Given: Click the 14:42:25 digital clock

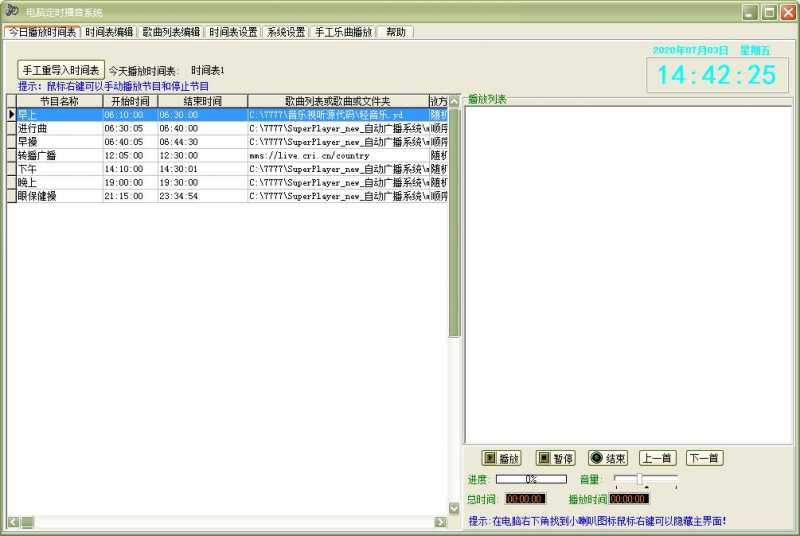Looking at the screenshot, I should (717, 75).
